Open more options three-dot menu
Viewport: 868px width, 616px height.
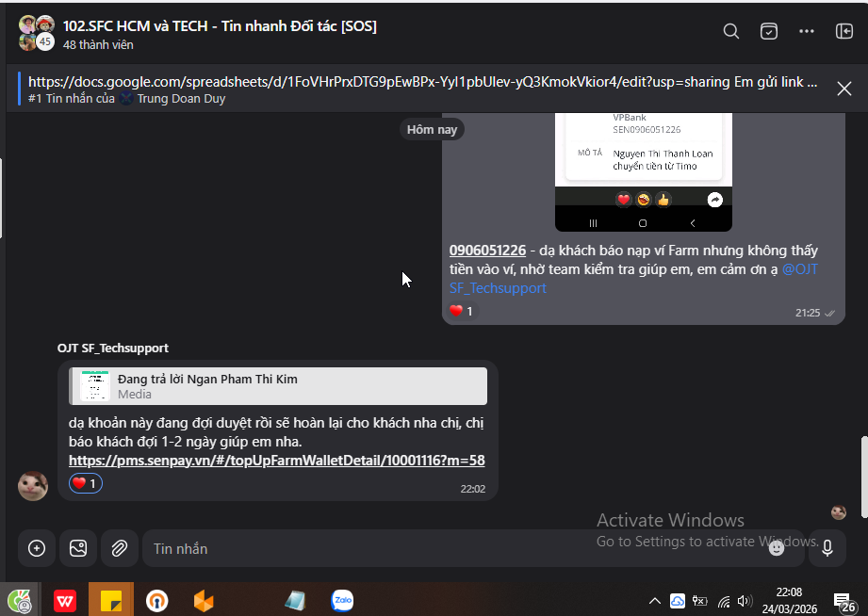pyautogui.click(x=807, y=31)
